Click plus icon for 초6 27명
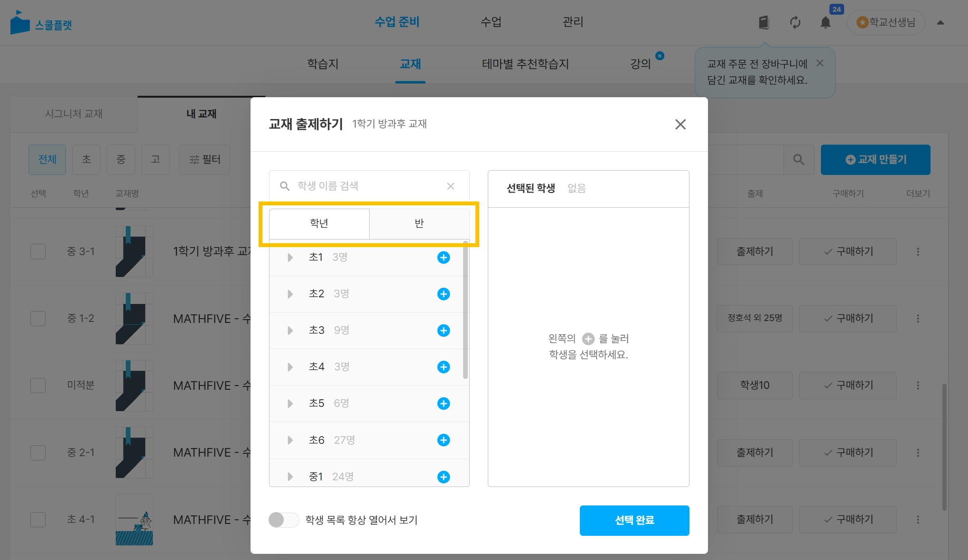968x560 pixels. (x=443, y=440)
